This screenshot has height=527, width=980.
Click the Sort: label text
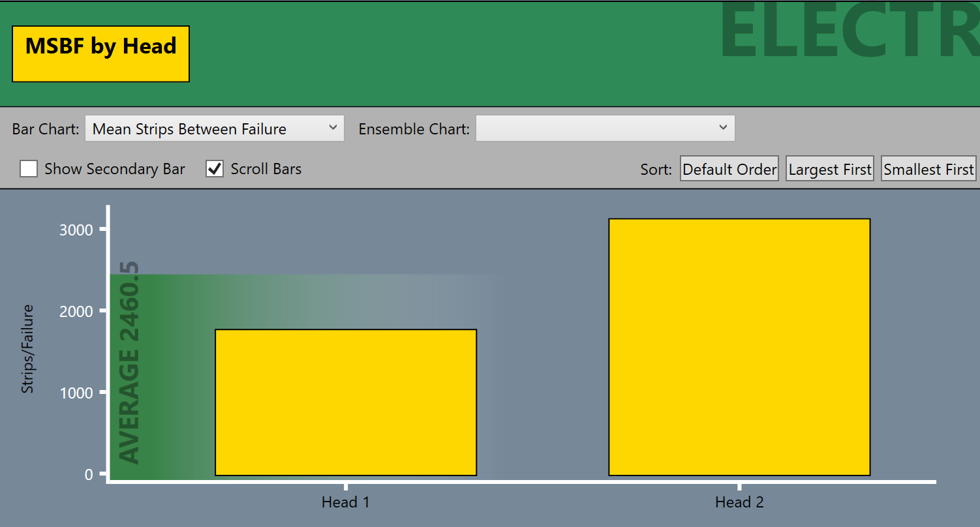(x=656, y=170)
